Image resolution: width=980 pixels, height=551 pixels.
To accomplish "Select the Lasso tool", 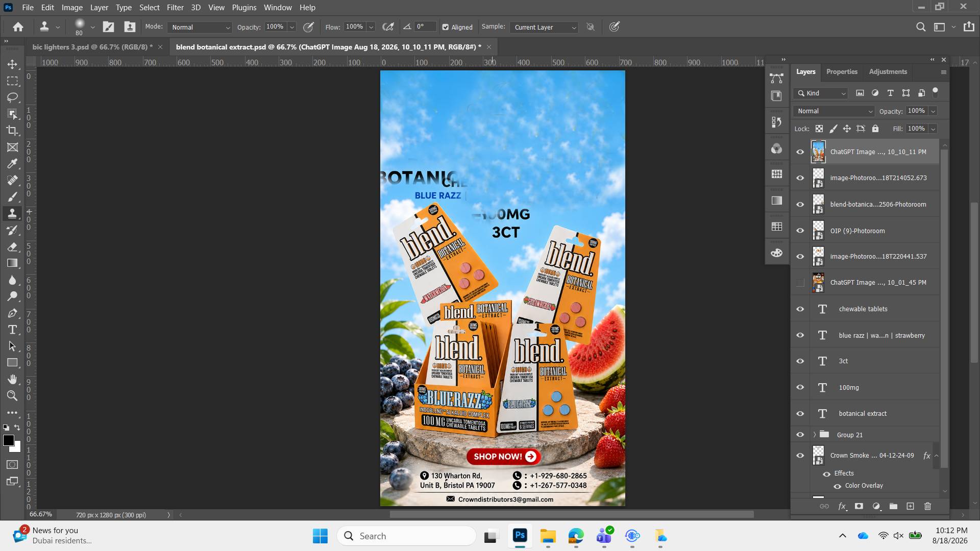I will [x=12, y=97].
